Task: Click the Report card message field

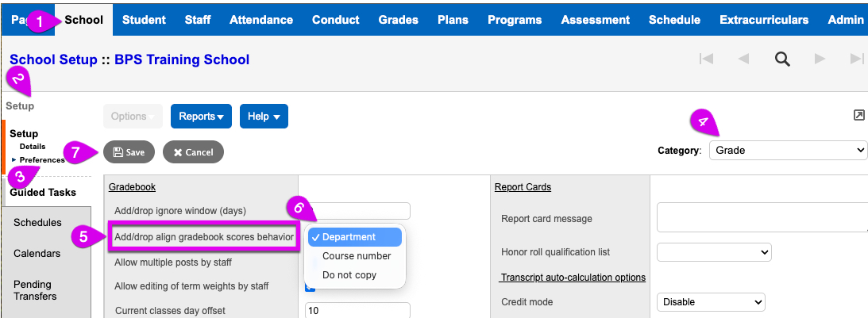Action: pos(761,218)
